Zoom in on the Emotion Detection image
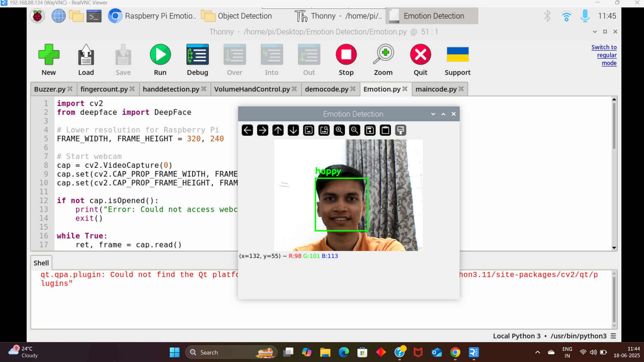Viewport: 644px width, 362px height. [x=339, y=130]
